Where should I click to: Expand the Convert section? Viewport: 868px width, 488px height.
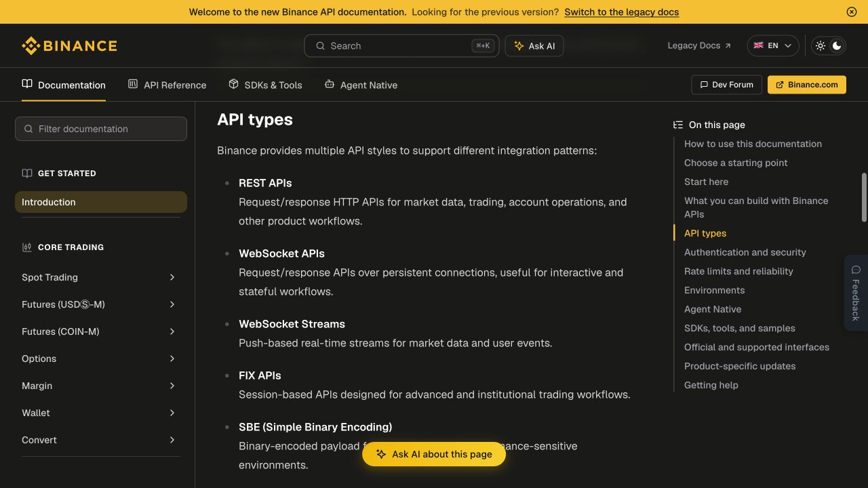coord(101,440)
